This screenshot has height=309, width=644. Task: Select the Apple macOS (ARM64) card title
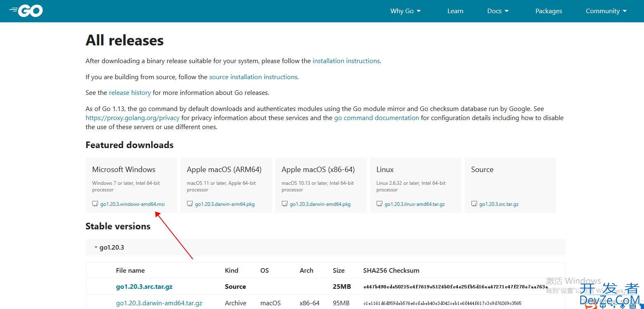pos(224,170)
